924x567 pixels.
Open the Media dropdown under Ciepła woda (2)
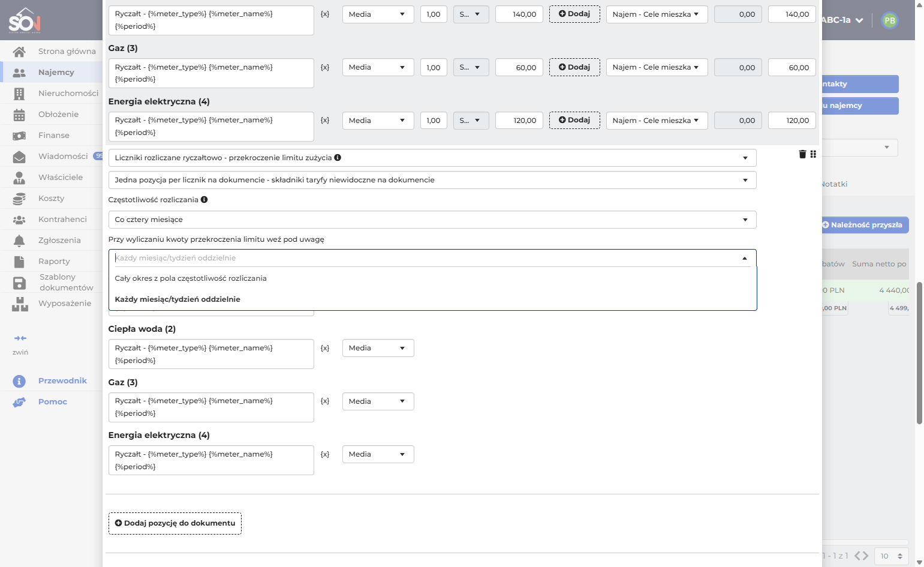click(378, 348)
